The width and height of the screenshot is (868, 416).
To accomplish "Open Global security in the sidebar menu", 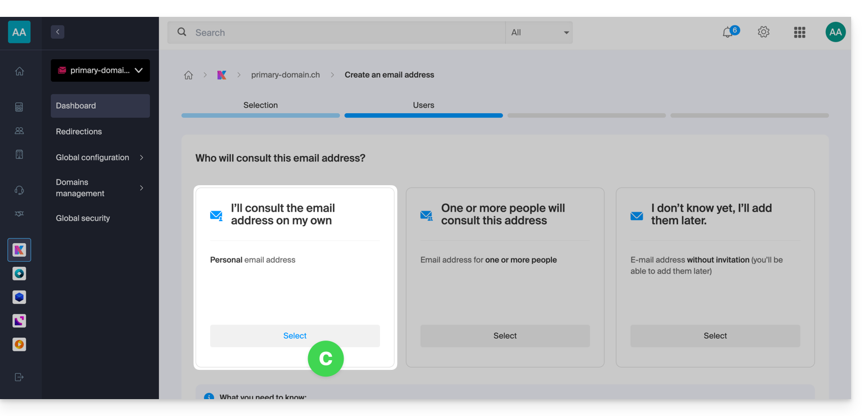I will [83, 218].
